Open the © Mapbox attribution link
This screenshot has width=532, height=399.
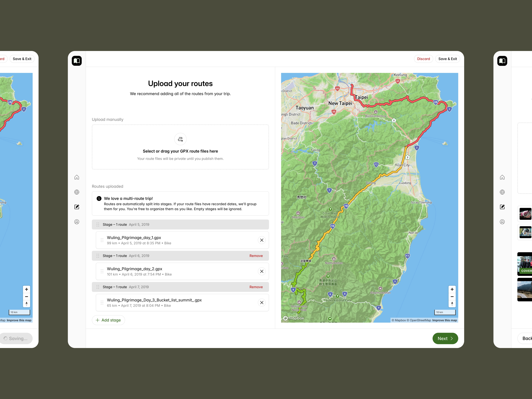[399, 320]
